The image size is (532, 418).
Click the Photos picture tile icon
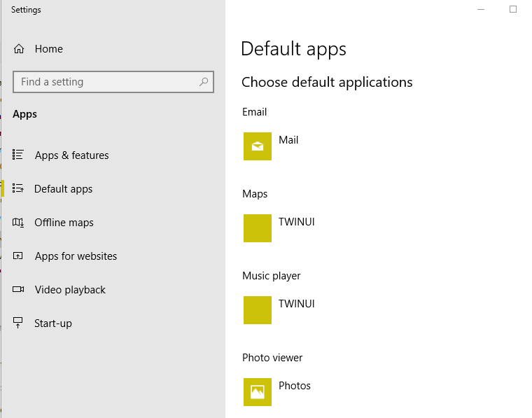258,392
